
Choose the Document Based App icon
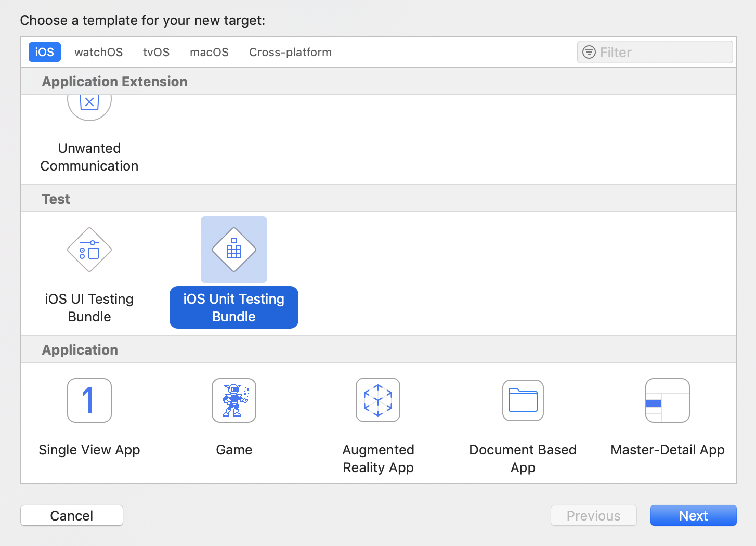(x=523, y=400)
